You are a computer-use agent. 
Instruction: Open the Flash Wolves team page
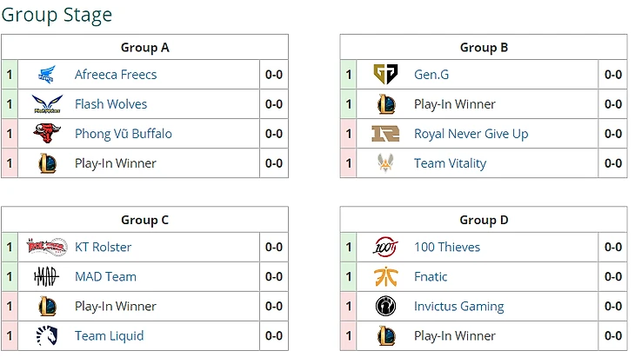click(x=110, y=104)
